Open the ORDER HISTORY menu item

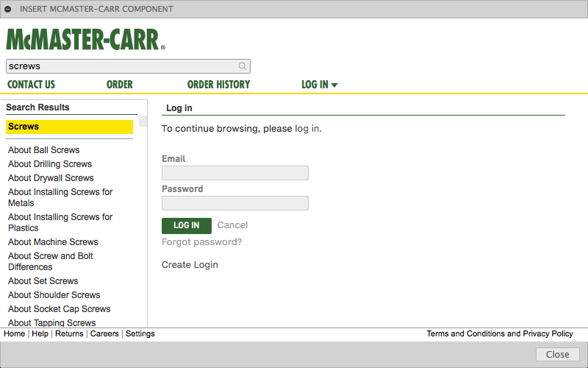(x=218, y=85)
